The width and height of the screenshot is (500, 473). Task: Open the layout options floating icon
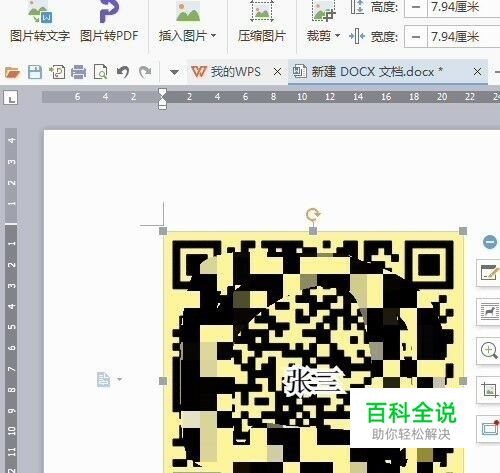pos(489,312)
